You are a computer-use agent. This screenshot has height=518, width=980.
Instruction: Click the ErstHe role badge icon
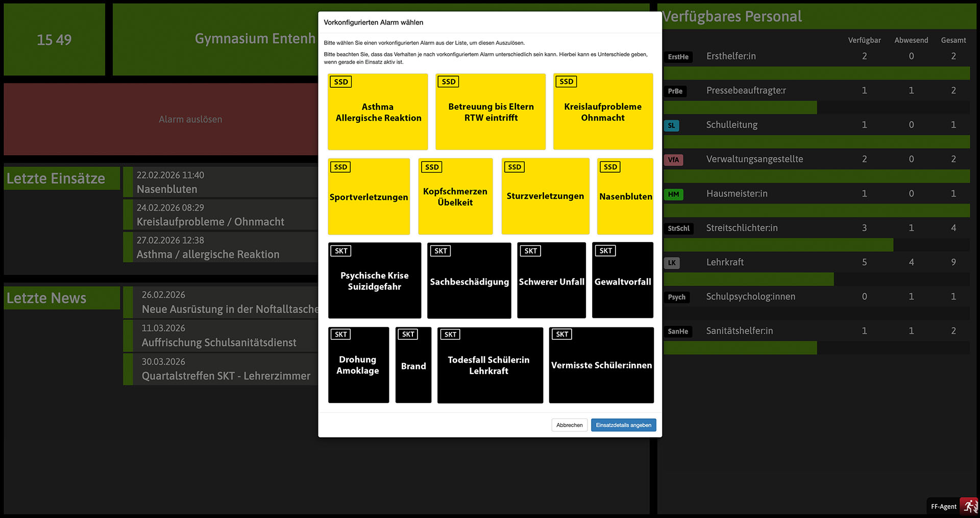tap(678, 57)
